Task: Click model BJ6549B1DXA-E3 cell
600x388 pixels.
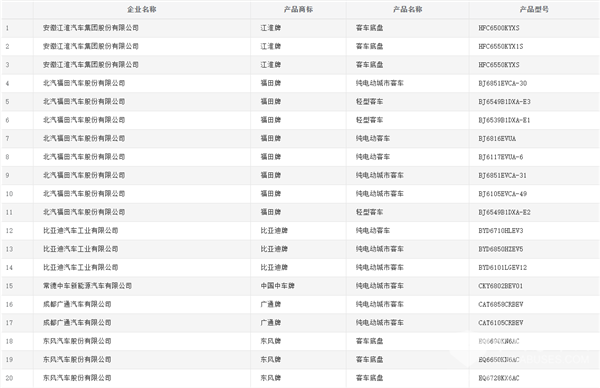Action: pyautogui.click(x=504, y=101)
